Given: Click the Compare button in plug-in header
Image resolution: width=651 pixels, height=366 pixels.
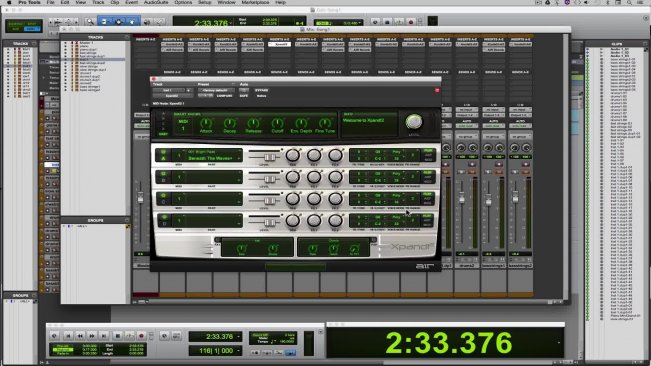Looking at the screenshot, I should (x=224, y=96).
